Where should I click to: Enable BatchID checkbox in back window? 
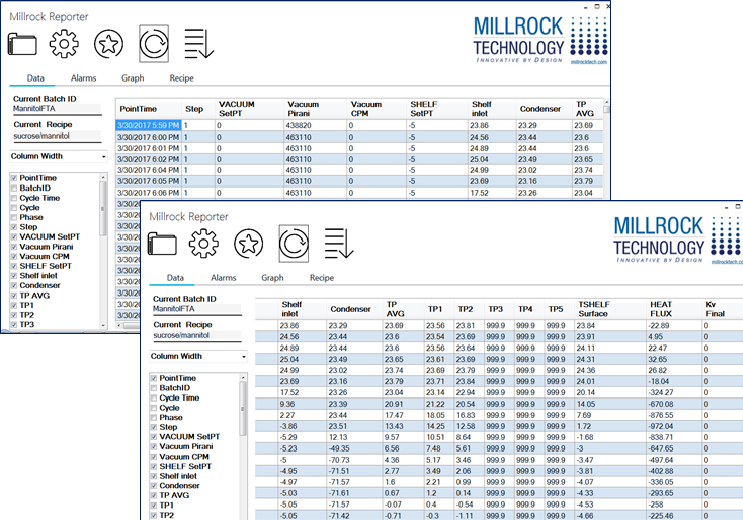coord(14,188)
